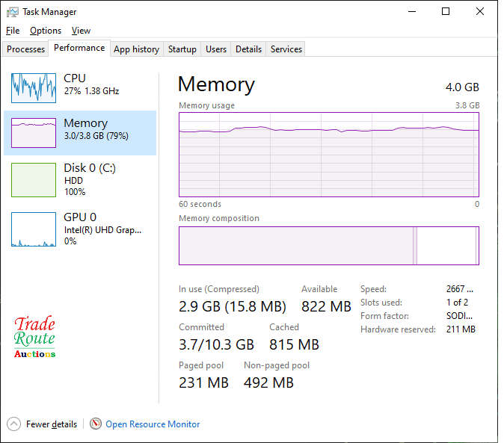Screen dimensions: 504x443
Task: Switch to the Processes tab
Action: point(26,49)
